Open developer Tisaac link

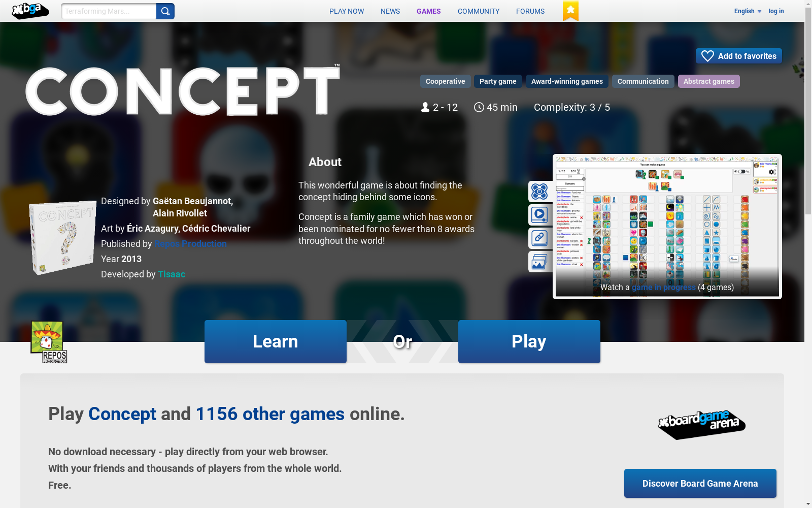[172, 274]
